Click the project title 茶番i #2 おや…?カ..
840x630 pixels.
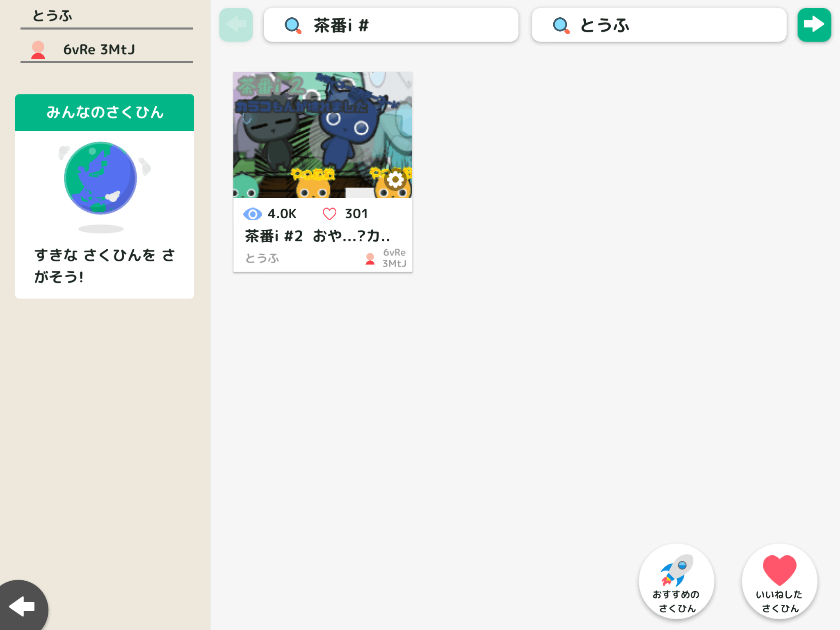coord(317,236)
